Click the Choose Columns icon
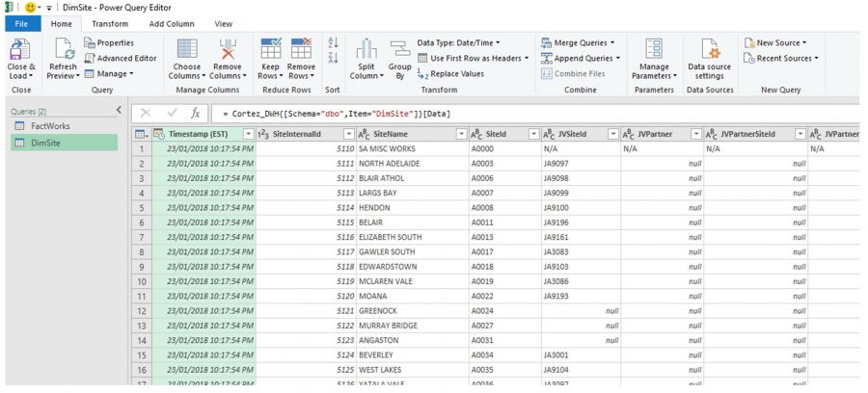868x393 pixels. click(187, 48)
